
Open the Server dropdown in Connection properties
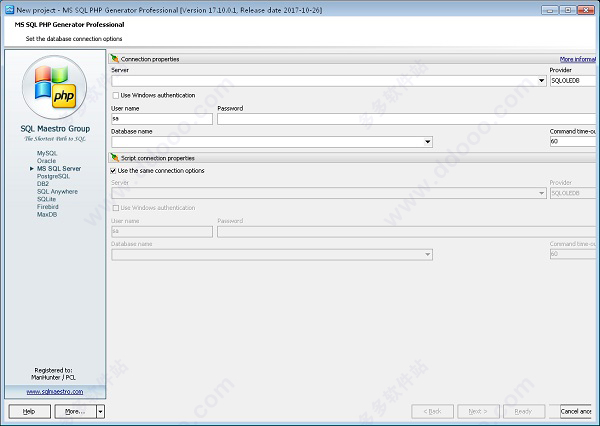[x=541, y=81]
